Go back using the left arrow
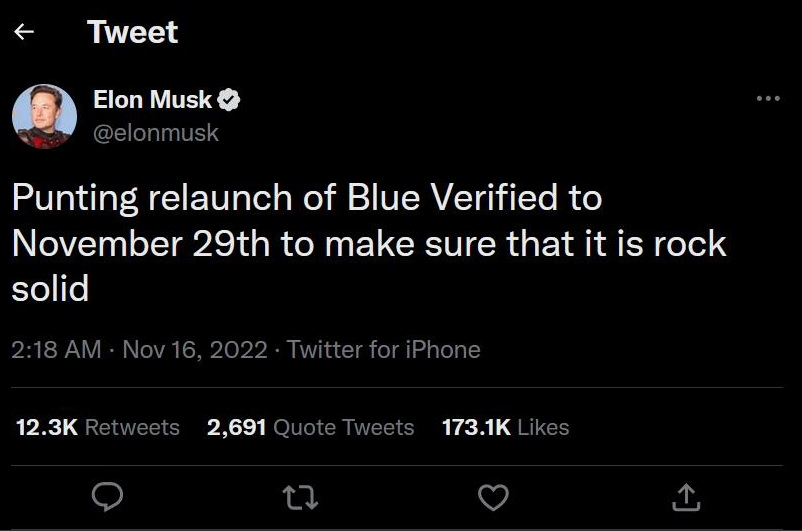Screen dimensions: 802x531 [25, 32]
